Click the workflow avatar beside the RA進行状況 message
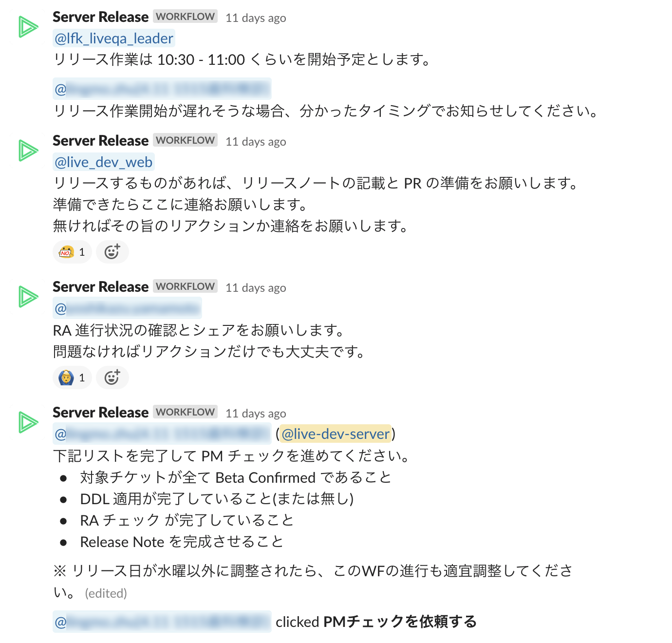 tap(28, 297)
